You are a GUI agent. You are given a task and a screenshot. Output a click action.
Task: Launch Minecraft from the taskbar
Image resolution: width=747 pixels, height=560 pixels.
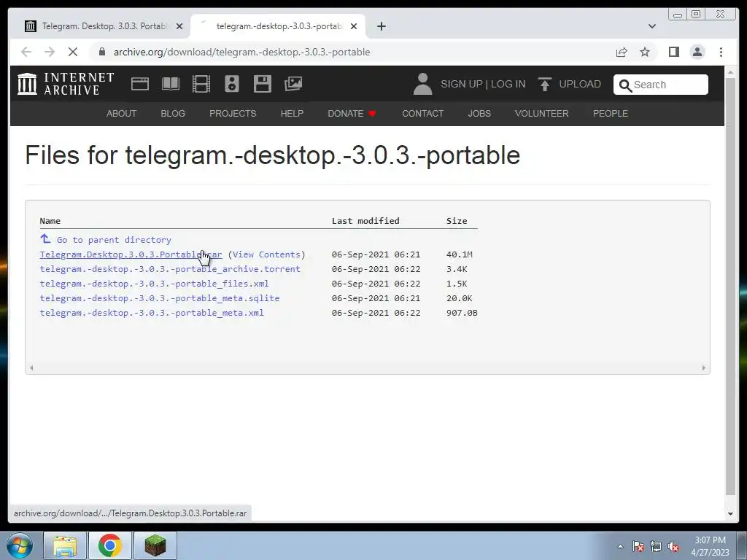coord(155,545)
